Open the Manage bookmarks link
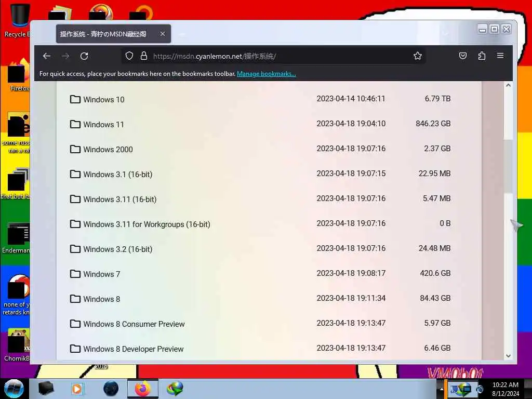 click(x=267, y=74)
